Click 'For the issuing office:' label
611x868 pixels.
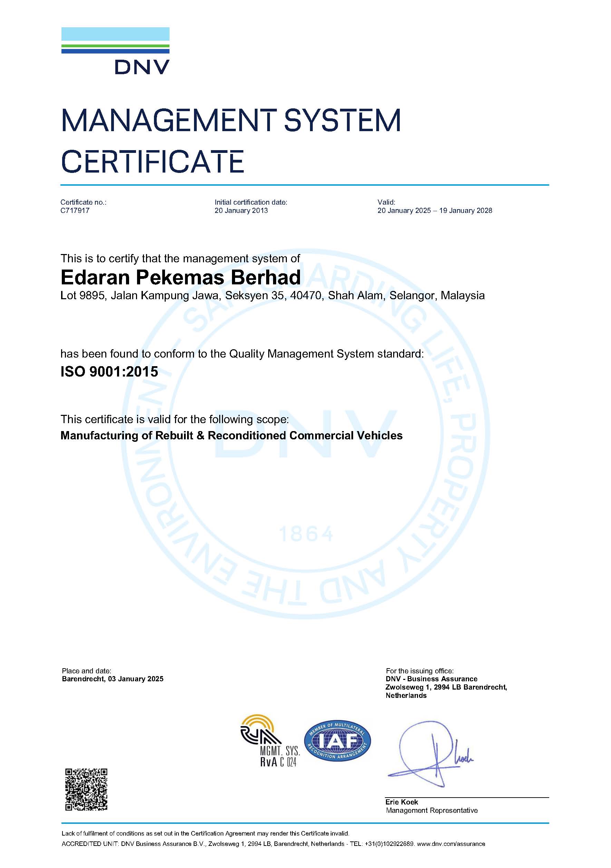[420, 671]
